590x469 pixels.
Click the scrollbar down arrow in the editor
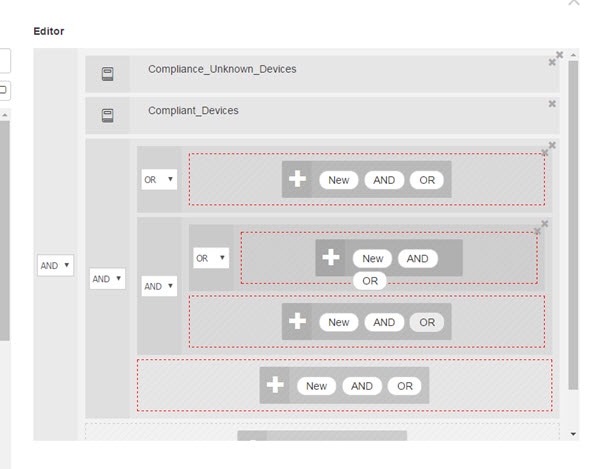coord(573,434)
